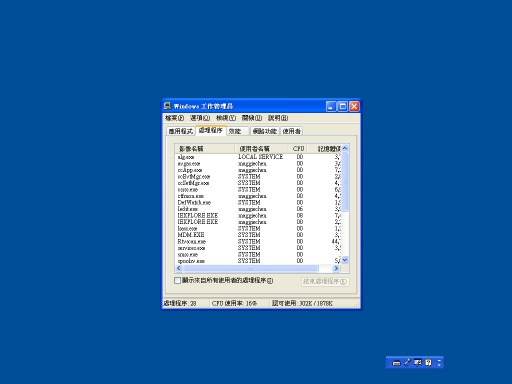Select the Iedit.exe process row
Screen dimensions: 512x384
258,209
